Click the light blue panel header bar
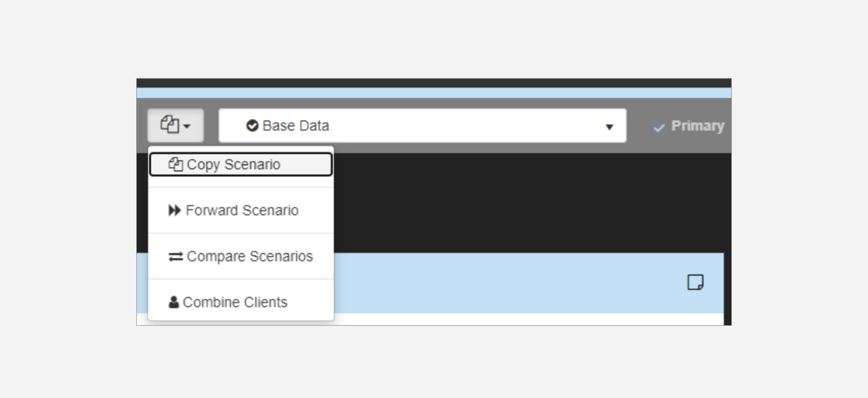The image size is (868, 398). [x=509, y=282]
